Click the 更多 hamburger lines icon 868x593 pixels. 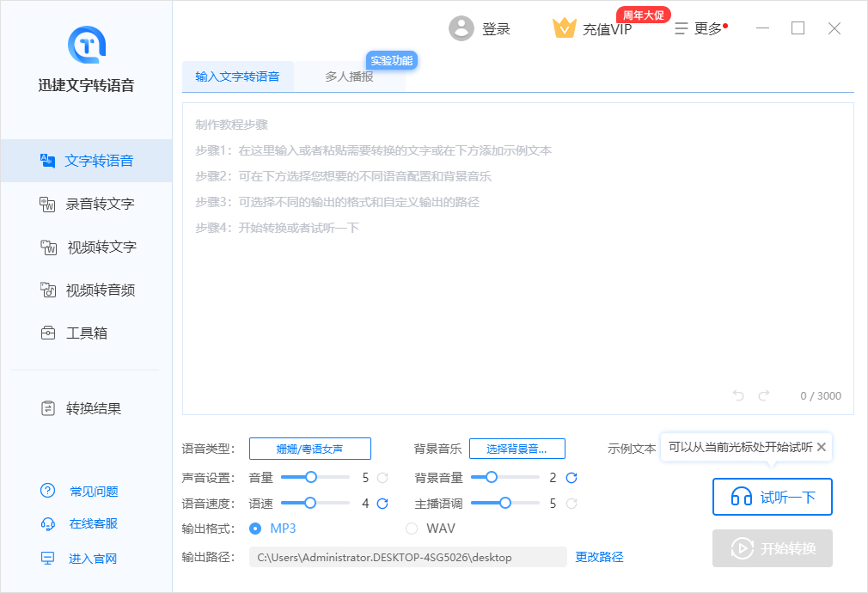click(x=681, y=28)
